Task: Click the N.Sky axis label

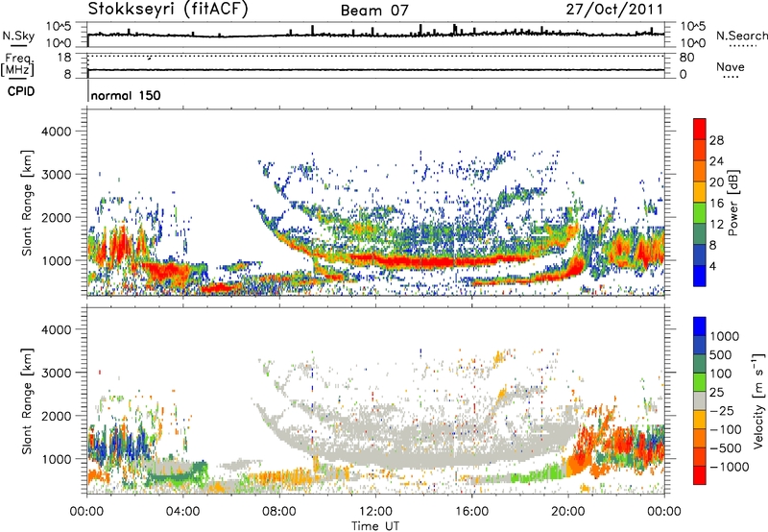Action: pyautogui.click(x=18, y=36)
